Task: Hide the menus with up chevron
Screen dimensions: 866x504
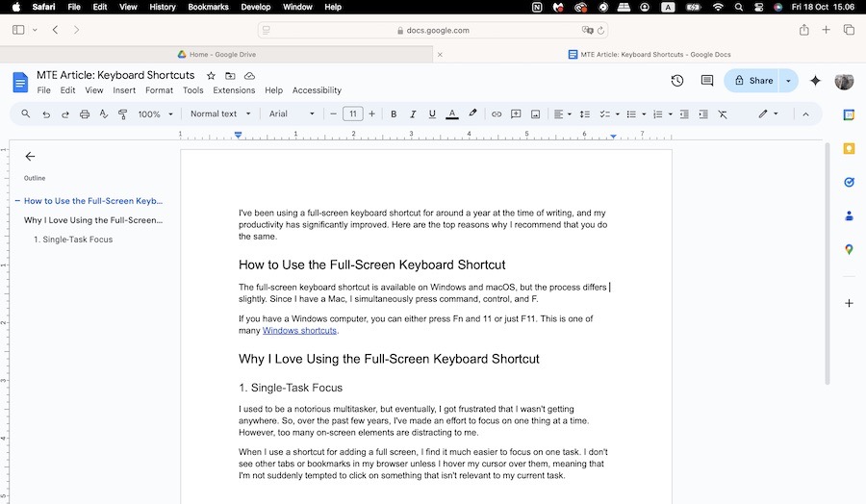Action: tap(805, 114)
